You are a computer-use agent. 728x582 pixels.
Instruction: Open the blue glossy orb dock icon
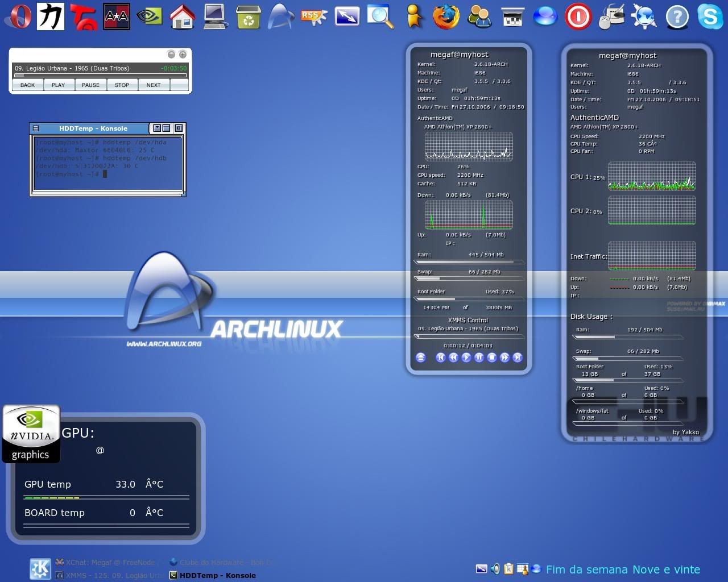click(545, 16)
